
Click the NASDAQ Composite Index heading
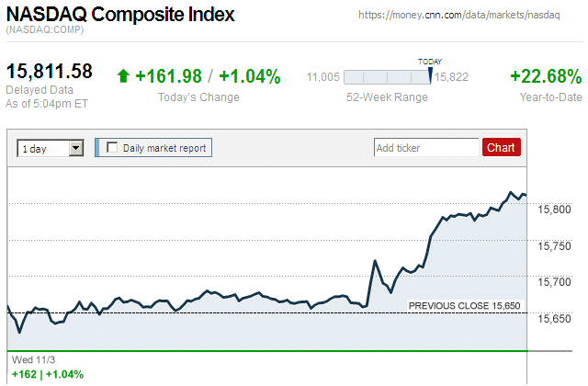[120, 16]
